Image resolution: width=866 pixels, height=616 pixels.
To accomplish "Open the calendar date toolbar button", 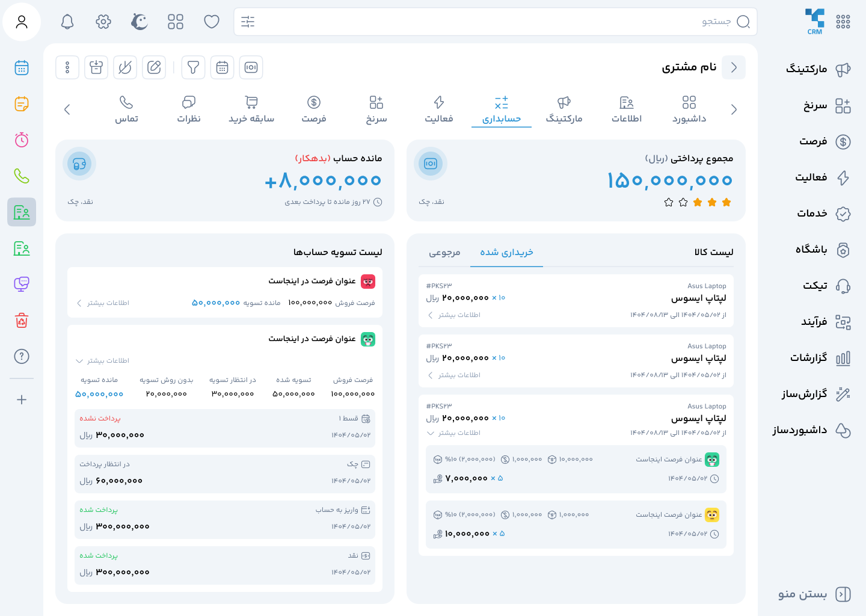I will [222, 67].
